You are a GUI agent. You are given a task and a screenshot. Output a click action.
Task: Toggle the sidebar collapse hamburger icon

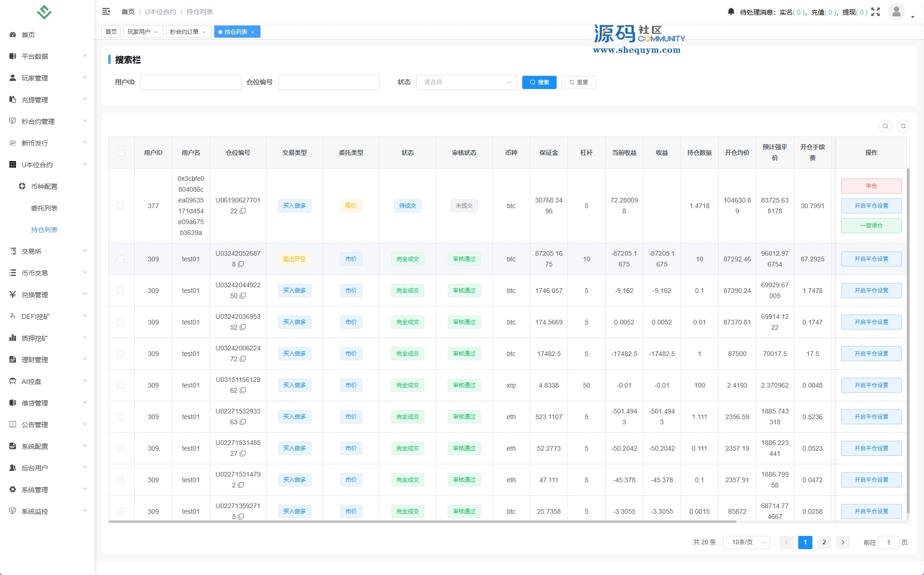[106, 11]
